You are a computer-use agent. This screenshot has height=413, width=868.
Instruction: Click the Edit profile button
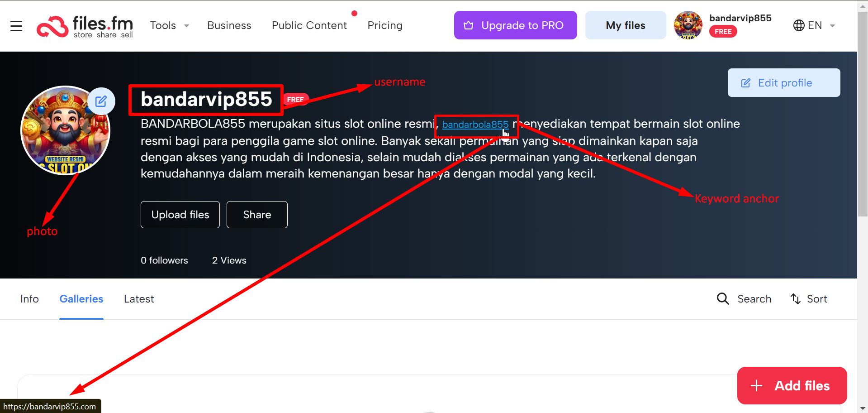[x=783, y=82]
